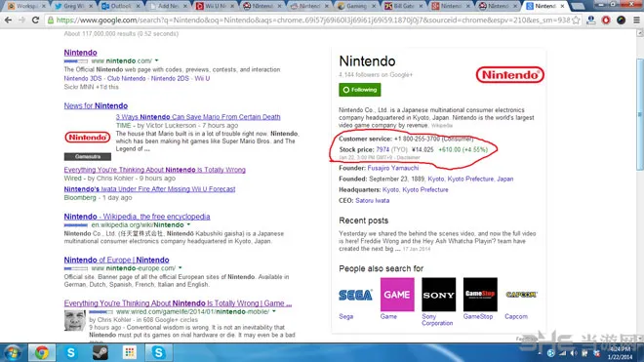Image resolution: width=644 pixels, height=362 pixels.
Task: Go back using the browser back arrow
Action: [8, 20]
